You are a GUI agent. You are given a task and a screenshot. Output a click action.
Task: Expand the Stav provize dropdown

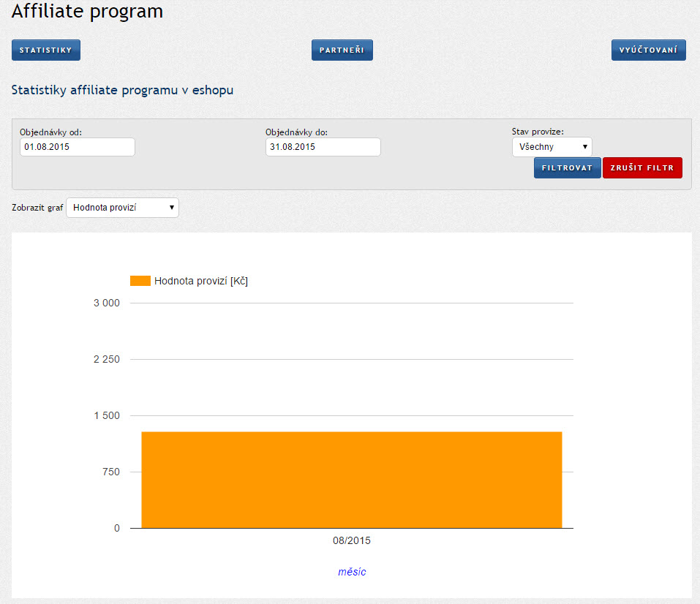point(552,147)
